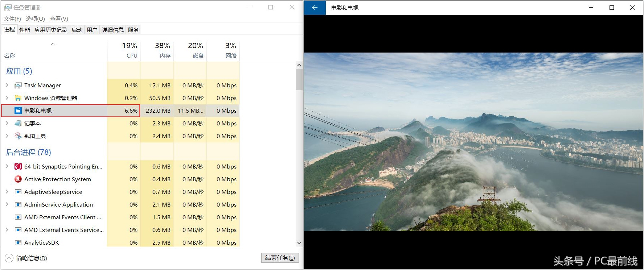Viewport: 644px width, 270px height.
Task: Click the video frame in 电影和电视
Action: 473,142
